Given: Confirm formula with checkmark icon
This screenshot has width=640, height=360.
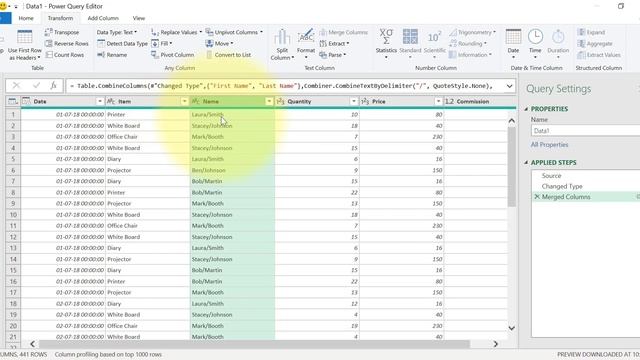Looking at the screenshot, I should (x=36, y=86).
